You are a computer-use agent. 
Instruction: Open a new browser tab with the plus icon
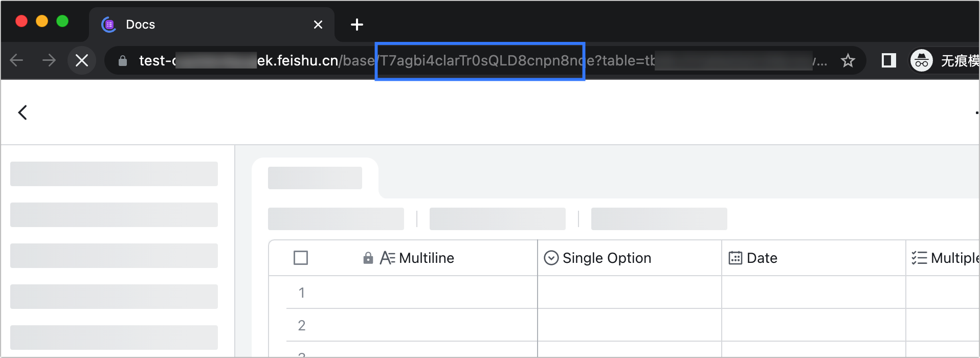coord(357,25)
